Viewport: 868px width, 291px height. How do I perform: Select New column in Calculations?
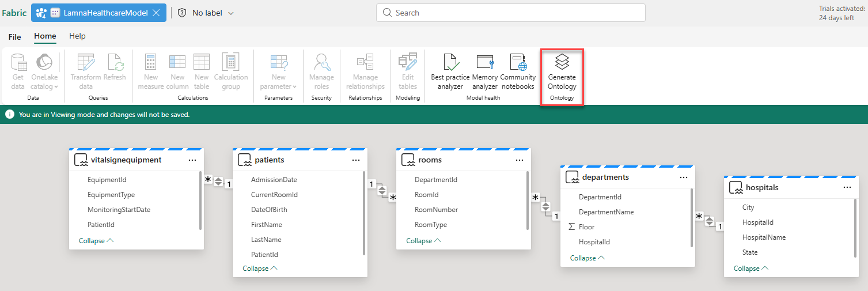(177, 72)
